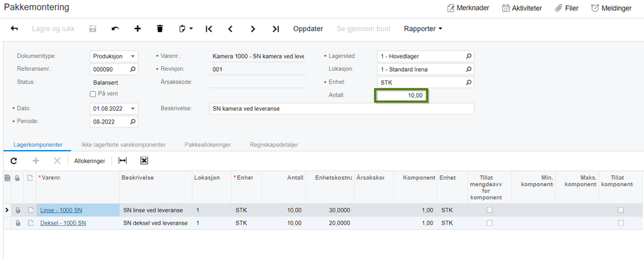Go to next record arrow
This screenshot has height=260, width=644.
click(253, 29)
